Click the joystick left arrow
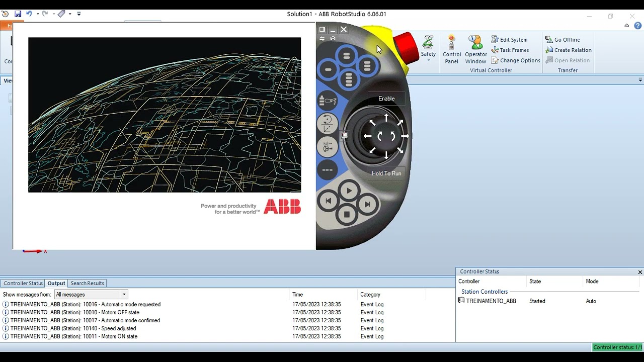Screen dimensions: 644x362 [x=367, y=136]
